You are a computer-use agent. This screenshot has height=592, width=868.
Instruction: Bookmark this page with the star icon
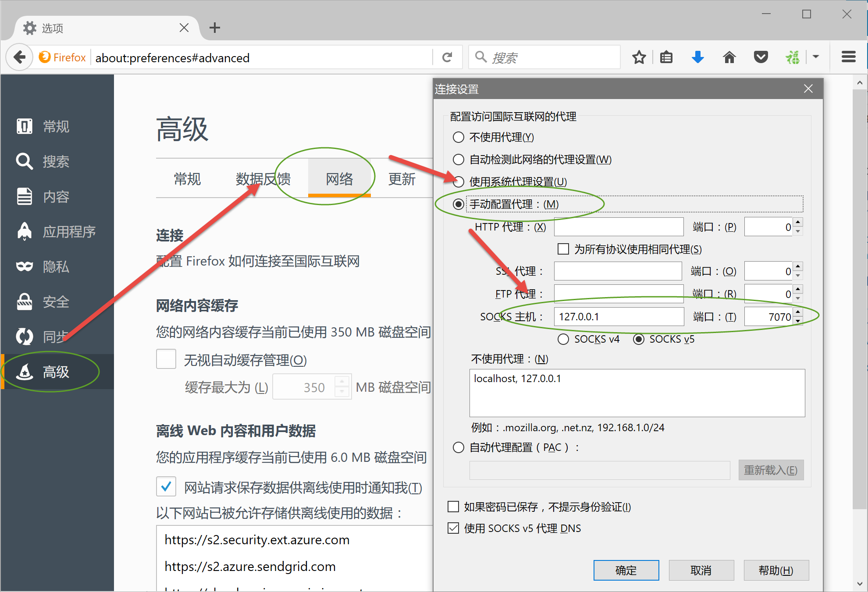point(639,57)
